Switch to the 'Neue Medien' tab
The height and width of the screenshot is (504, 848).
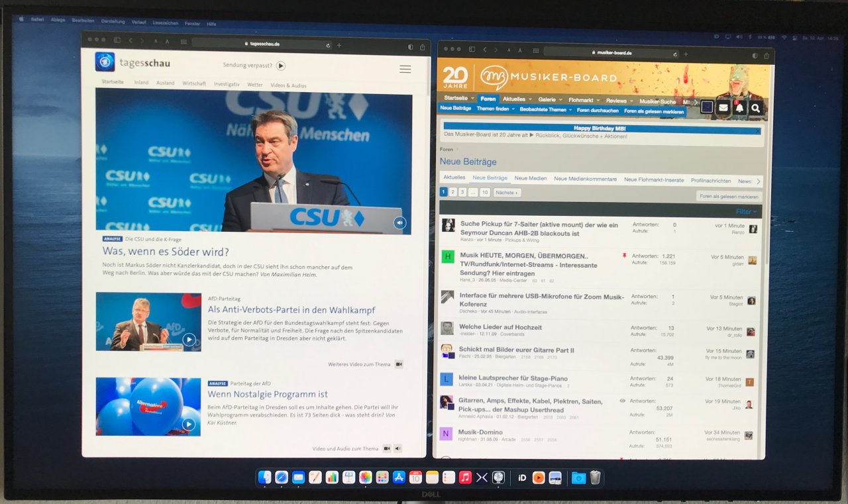(531, 178)
